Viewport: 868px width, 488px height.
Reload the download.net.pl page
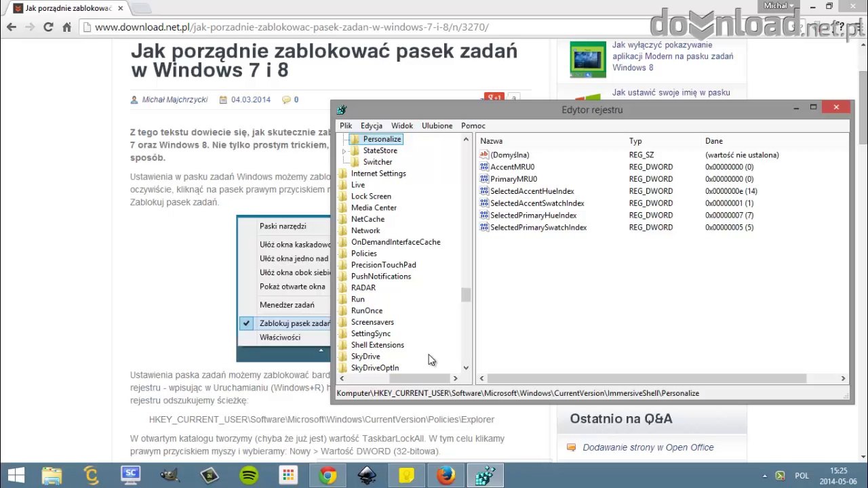(48, 27)
